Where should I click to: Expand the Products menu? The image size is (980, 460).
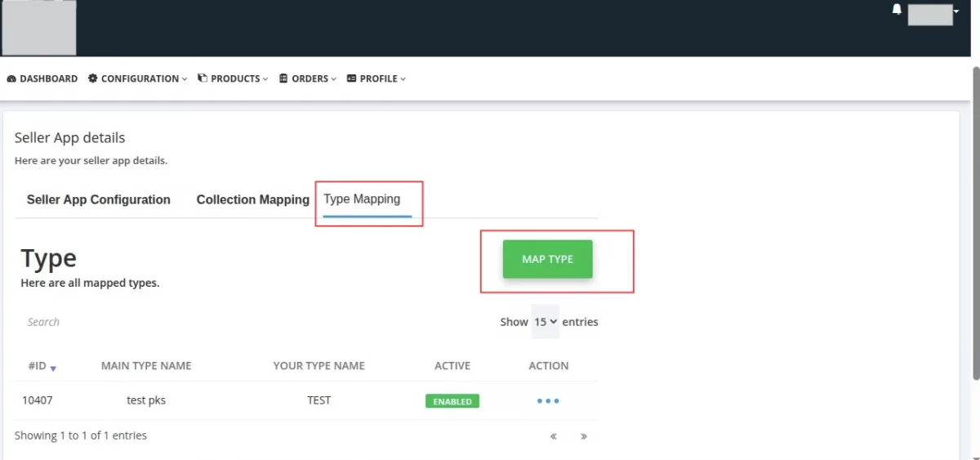pos(234,78)
